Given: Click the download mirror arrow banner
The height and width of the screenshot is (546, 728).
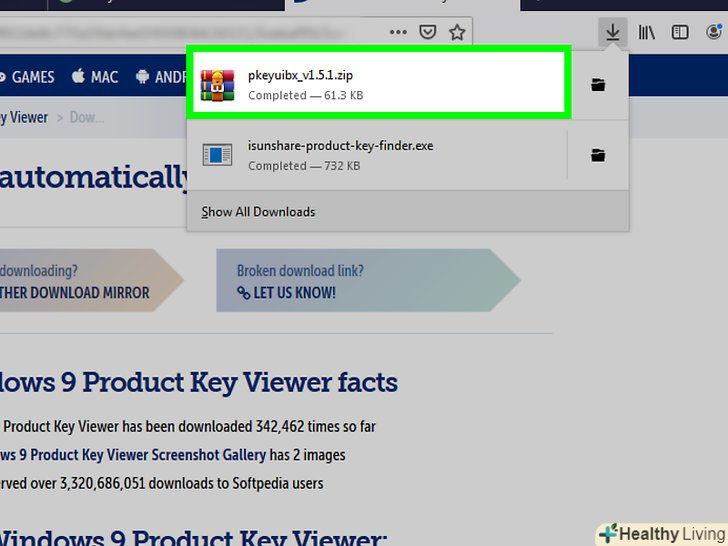Looking at the screenshot, I should (92, 280).
